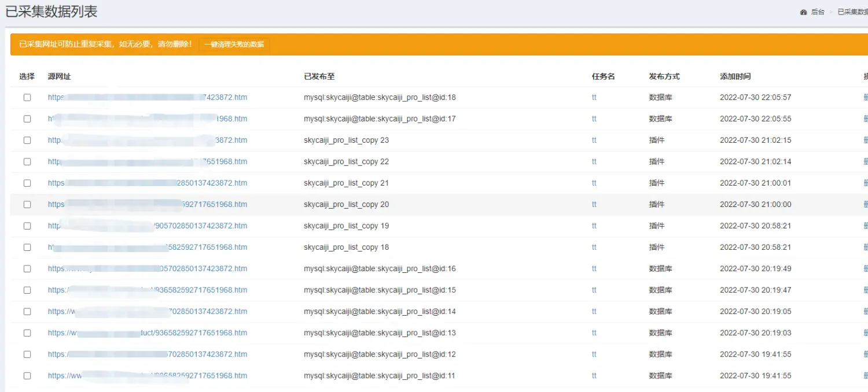Open the 后台 breadcrumb link

pos(818,12)
